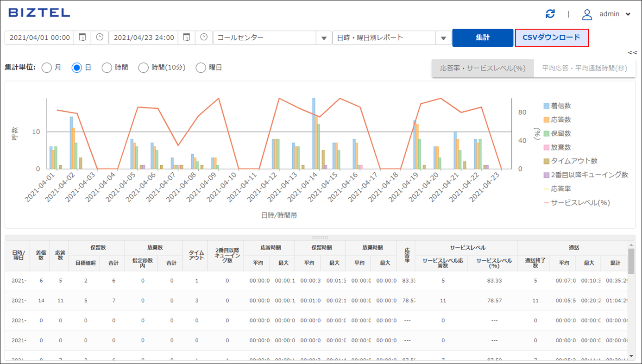
Task: Click the scrollbar up arrow in table
Action: click(x=631, y=245)
